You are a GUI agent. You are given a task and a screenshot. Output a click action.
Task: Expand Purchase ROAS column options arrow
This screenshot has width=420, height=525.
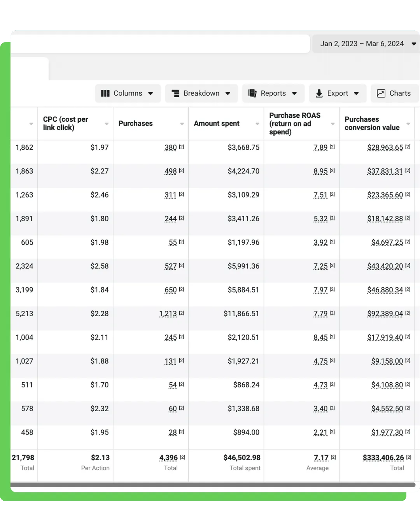point(333,124)
